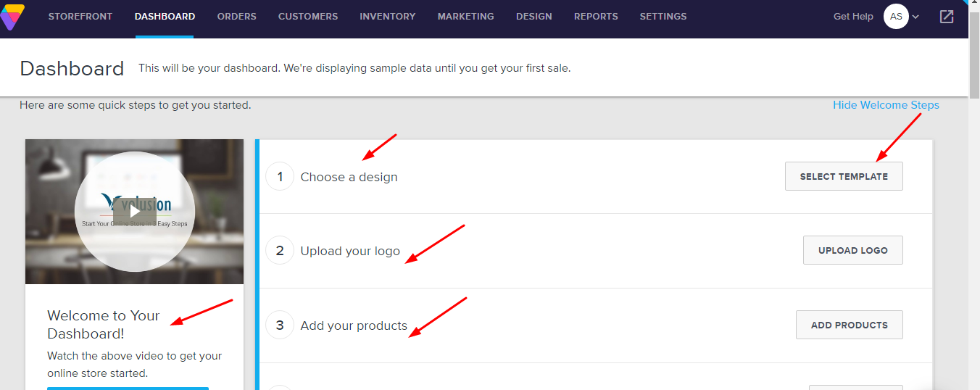Click the AS account avatar
This screenshot has width=980, height=390.
coord(896,17)
